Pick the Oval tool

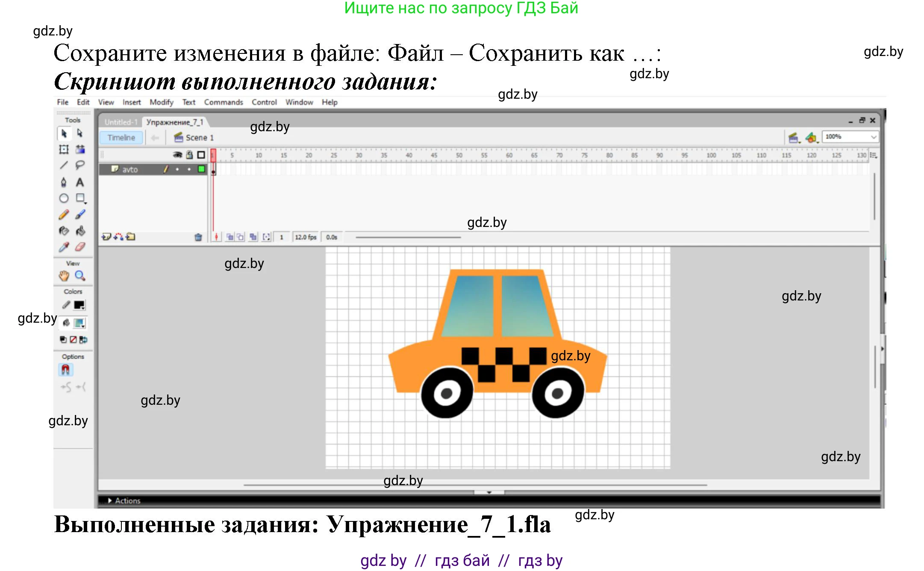[x=64, y=198]
